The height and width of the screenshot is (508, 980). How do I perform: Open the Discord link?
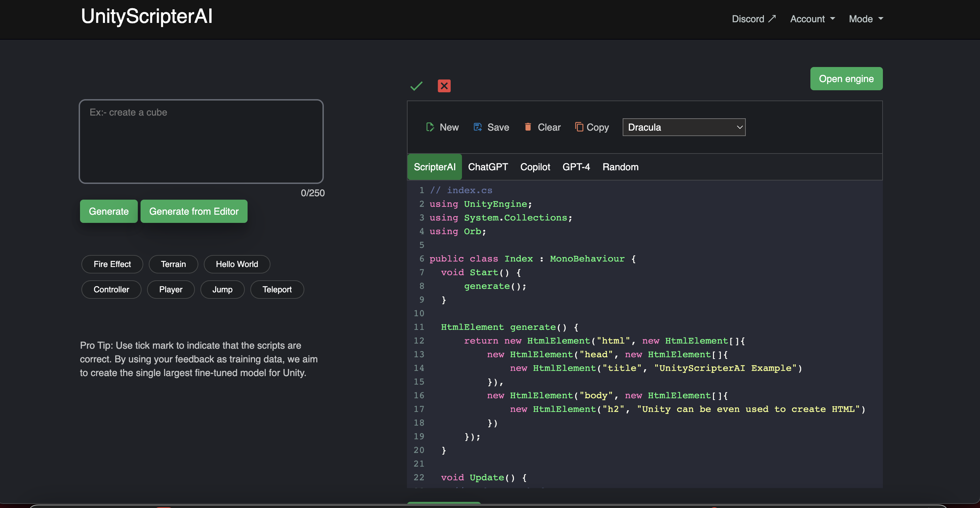point(753,19)
